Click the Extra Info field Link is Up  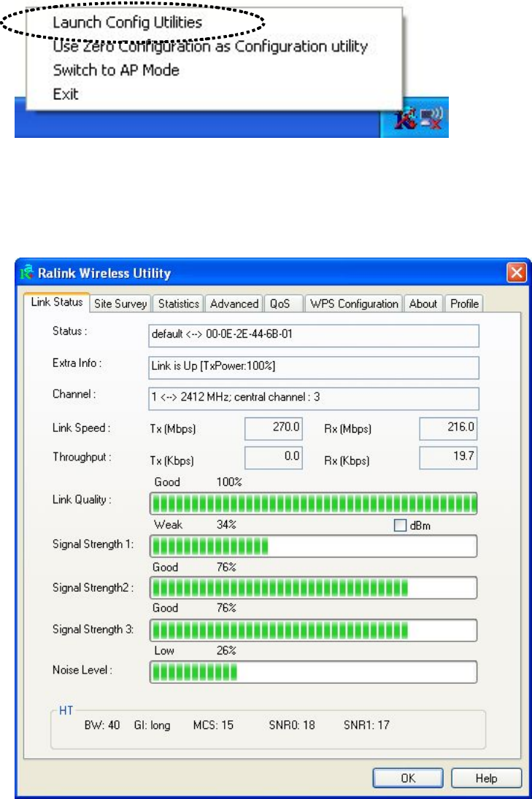[313, 368]
